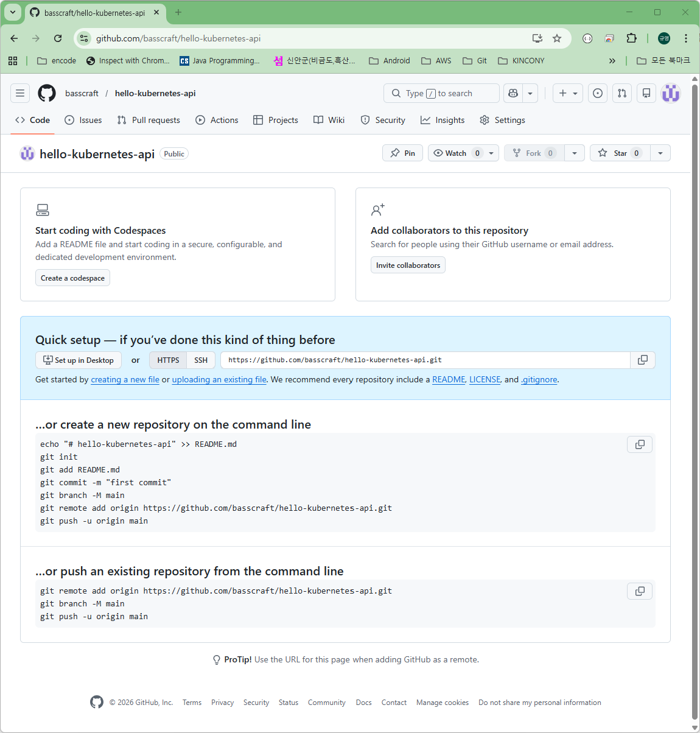Open the AWS bookmarks folder
The width and height of the screenshot is (700, 733).
pos(436,60)
